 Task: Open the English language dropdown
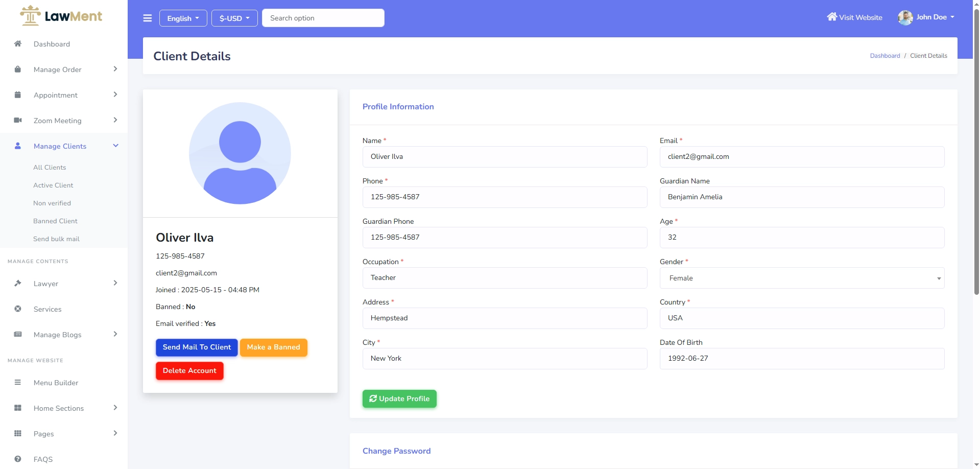[183, 18]
